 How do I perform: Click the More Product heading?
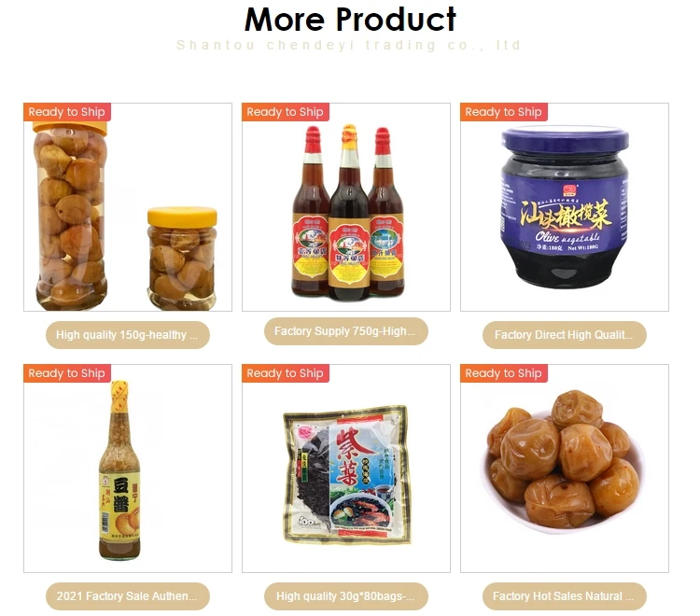pos(350,20)
